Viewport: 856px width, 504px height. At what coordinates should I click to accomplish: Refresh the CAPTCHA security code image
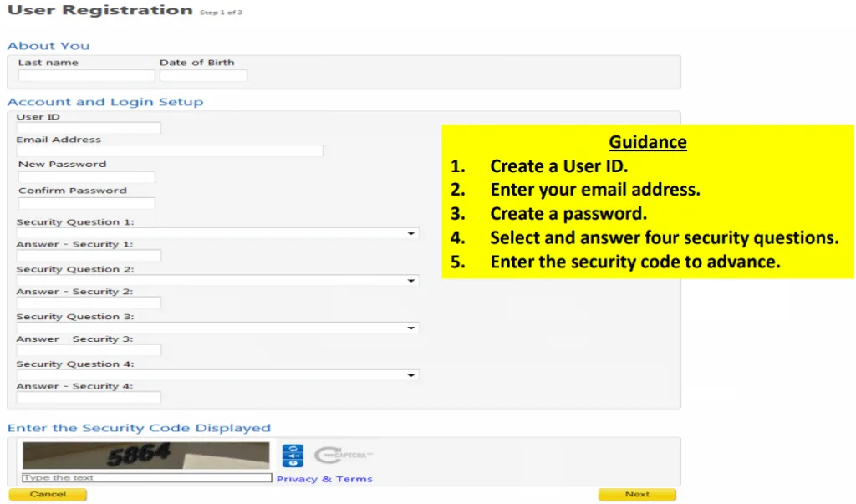pos(293,449)
